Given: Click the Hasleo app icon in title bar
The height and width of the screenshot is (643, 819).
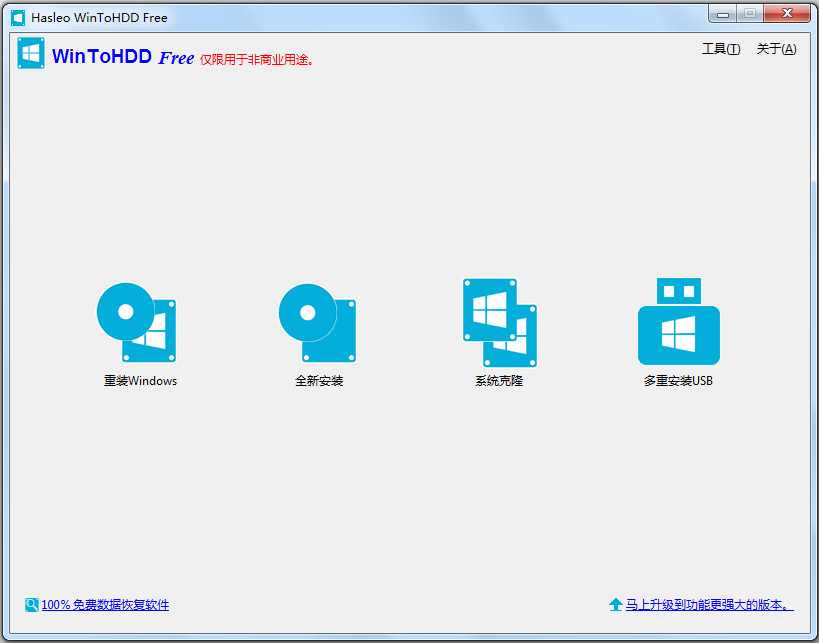Looking at the screenshot, I should click(18, 18).
